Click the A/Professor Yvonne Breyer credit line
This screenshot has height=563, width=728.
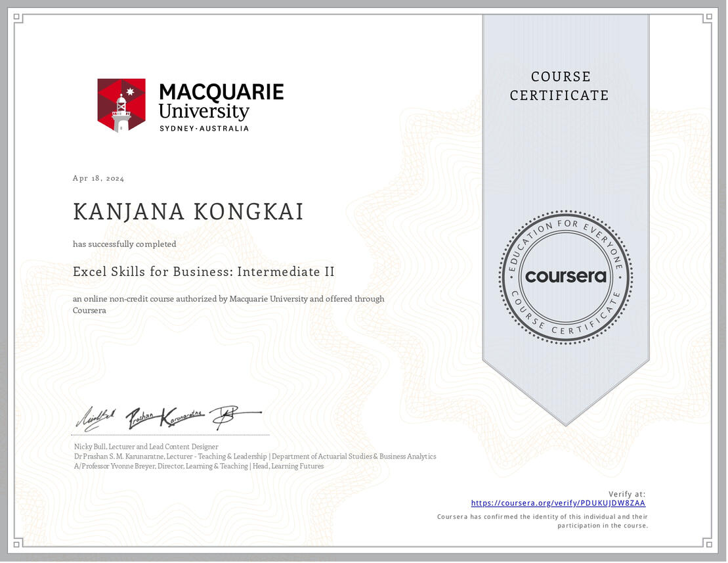tap(199, 466)
